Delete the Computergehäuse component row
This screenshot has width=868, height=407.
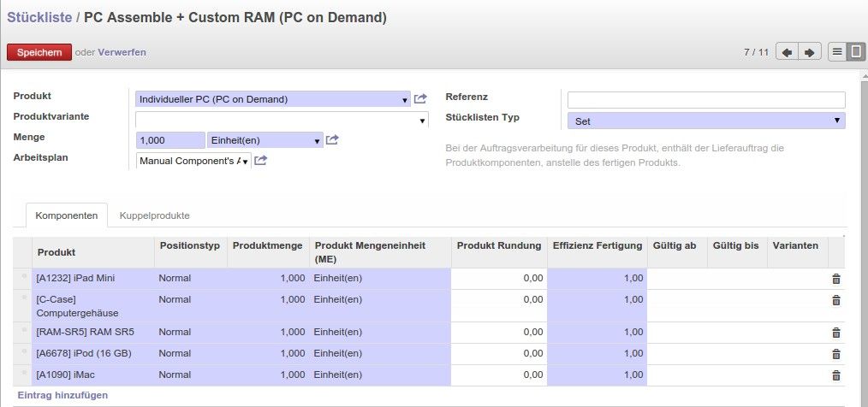[836, 300]
